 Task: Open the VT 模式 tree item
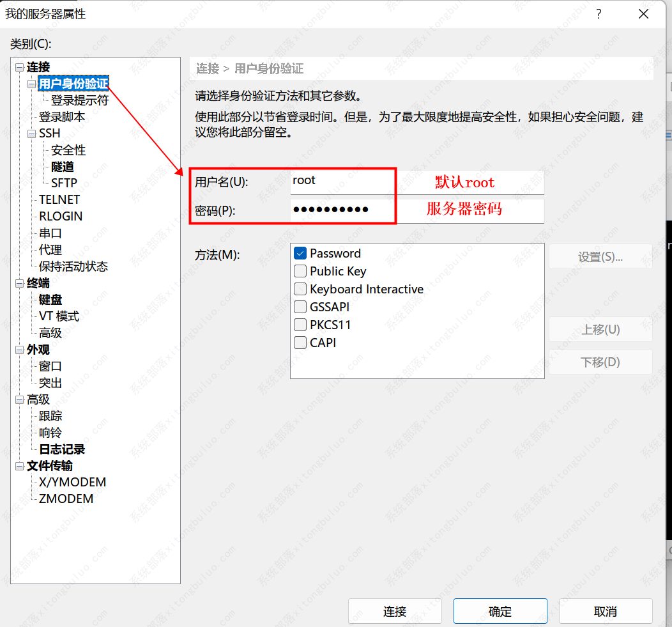(59, 316)
